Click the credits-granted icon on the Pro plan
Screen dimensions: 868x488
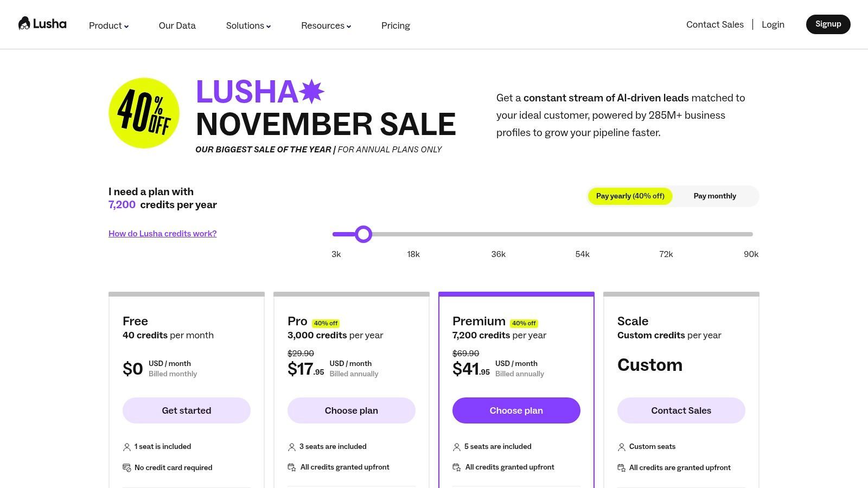click(292, 467)
